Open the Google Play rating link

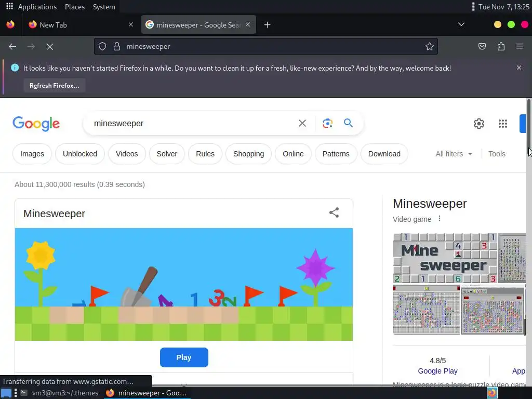pyautogui.click(x=437, y=371)
